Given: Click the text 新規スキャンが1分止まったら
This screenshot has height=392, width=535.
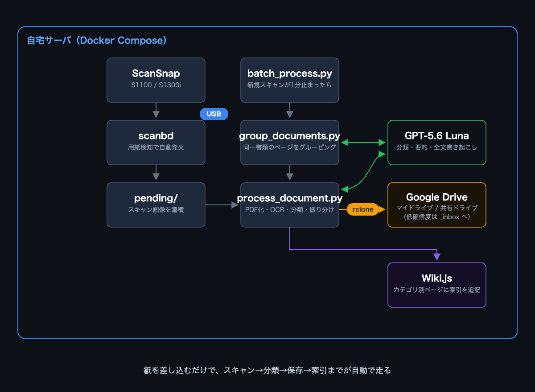Looking at the screenshot, I should click(290, 85).
